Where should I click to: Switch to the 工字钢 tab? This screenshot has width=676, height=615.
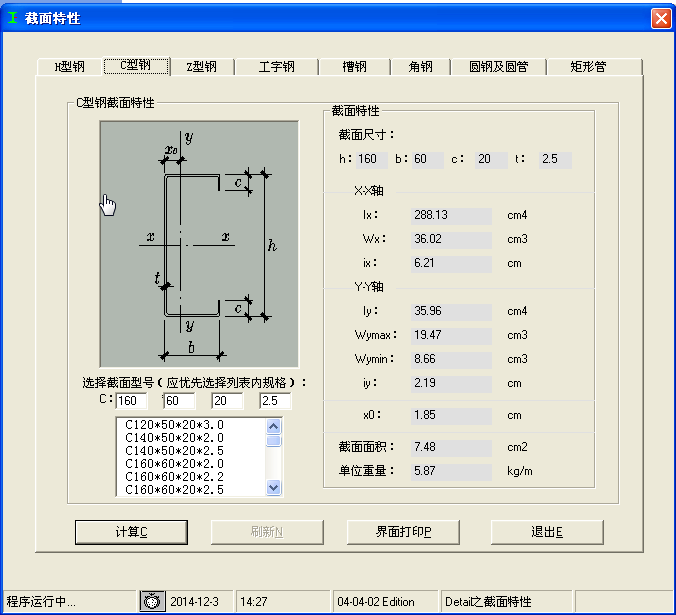tap(276, 67)
